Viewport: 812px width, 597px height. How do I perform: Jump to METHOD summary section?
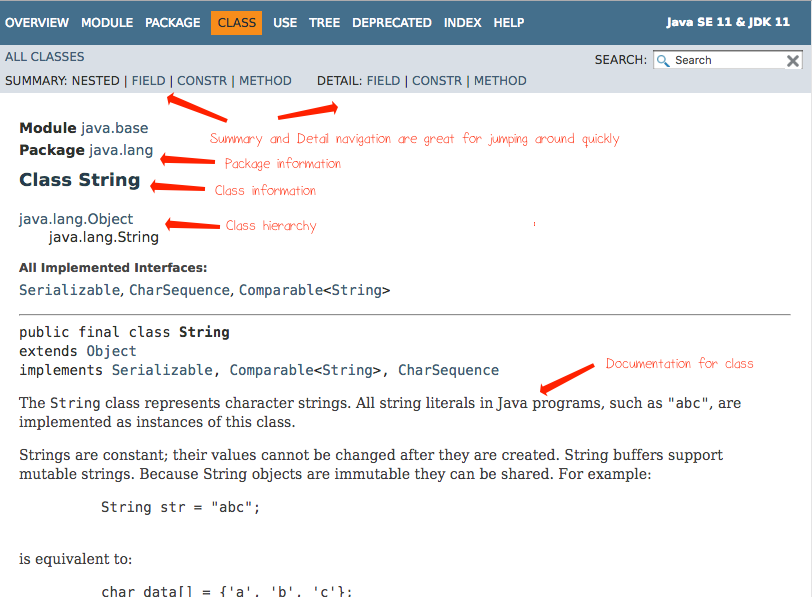pos(265,80)
